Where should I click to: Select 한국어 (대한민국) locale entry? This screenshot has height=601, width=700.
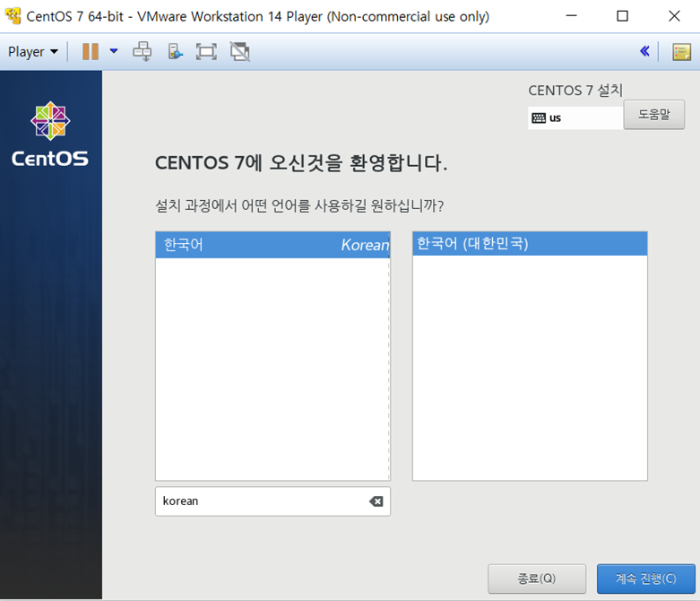coord(530,243)
